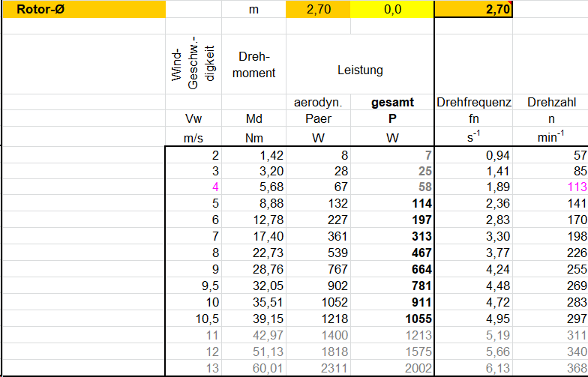This screenshot has height=377, width=588.
Task: Select the Drehmoment column header
Action: (253, 65)
